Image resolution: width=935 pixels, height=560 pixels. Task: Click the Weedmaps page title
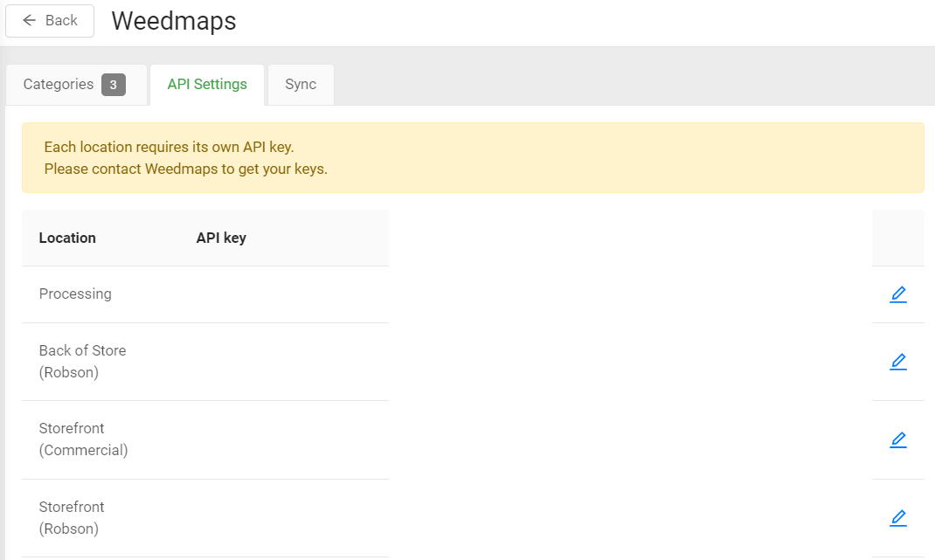tap(174, 21)
